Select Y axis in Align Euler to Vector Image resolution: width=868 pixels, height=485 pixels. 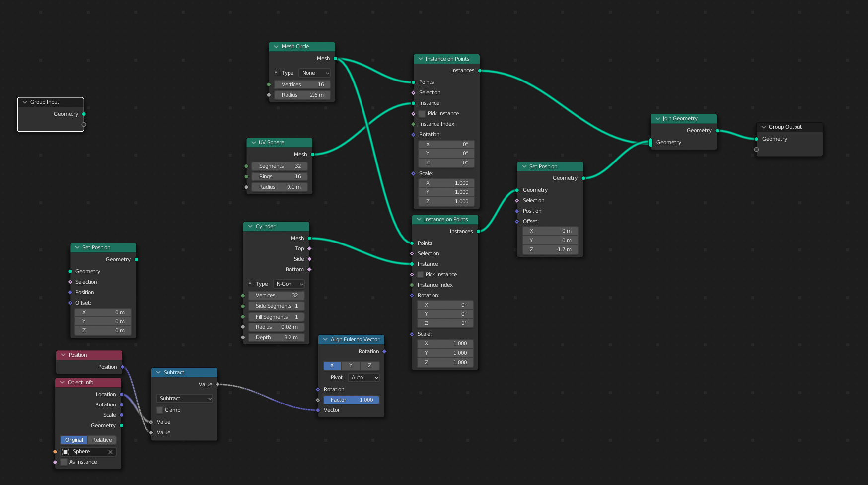pyautogui.click(x=351, y=366)
